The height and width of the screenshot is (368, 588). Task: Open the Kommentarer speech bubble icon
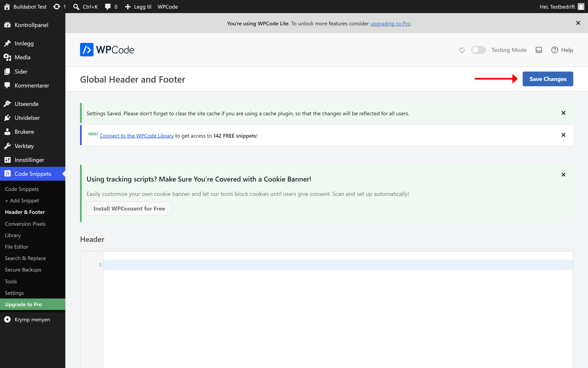[x=7, y=85]
